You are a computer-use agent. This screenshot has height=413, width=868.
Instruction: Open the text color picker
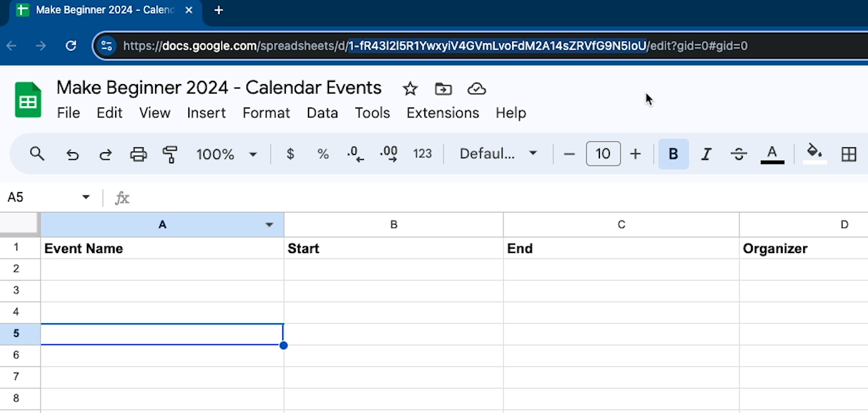[772, 154]
